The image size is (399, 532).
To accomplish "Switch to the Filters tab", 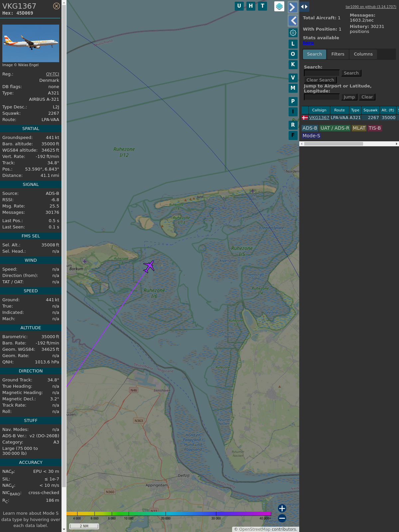I will pyautogui.click(x=337, y=54).
